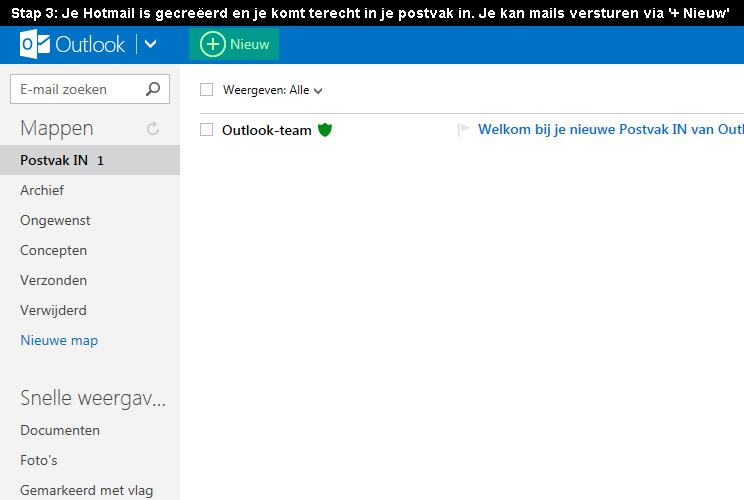This screenshot has width=744, height=500.
Task: Click the Outlook-team sender name
Action: 267,130
